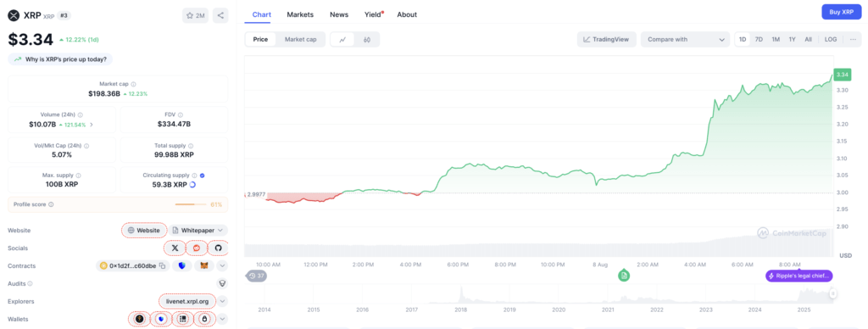868x329 pixels.
Task: Toggle LOG scale on chart
Action: (831, 39)
